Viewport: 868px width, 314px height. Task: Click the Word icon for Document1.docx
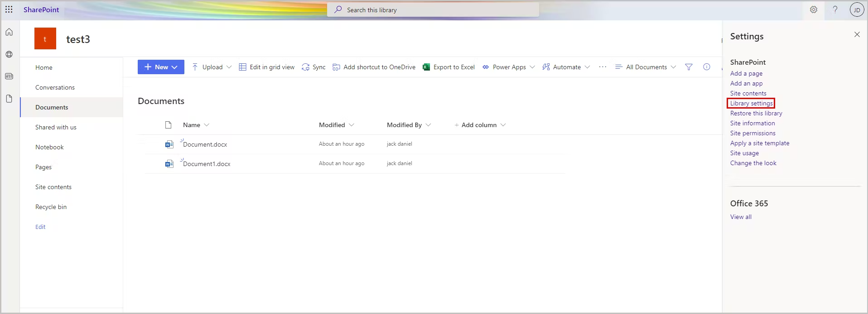coord(169,164)
